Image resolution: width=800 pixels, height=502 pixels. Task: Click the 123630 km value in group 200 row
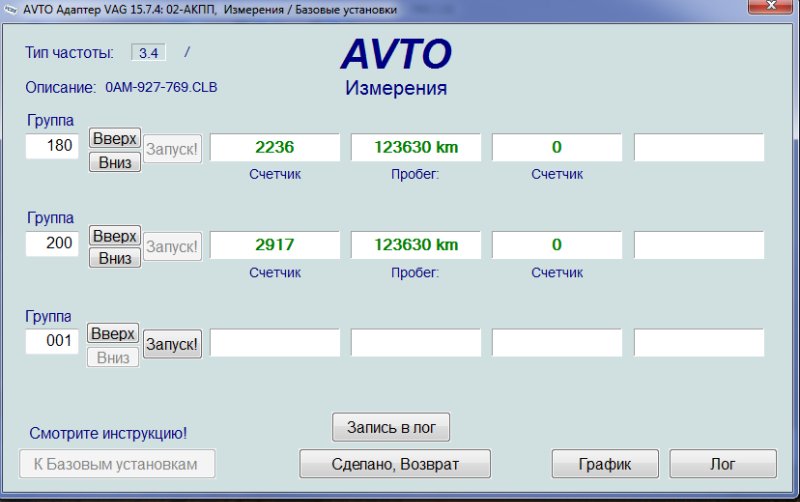coord(416,245)
